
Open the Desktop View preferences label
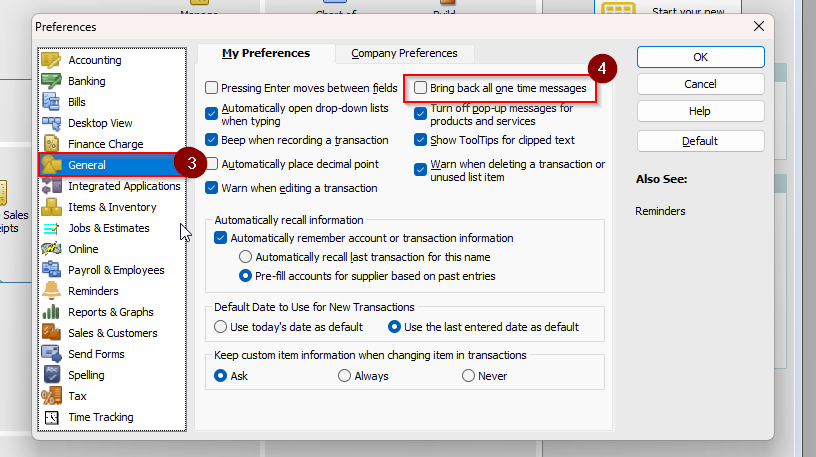coord(100,123)
